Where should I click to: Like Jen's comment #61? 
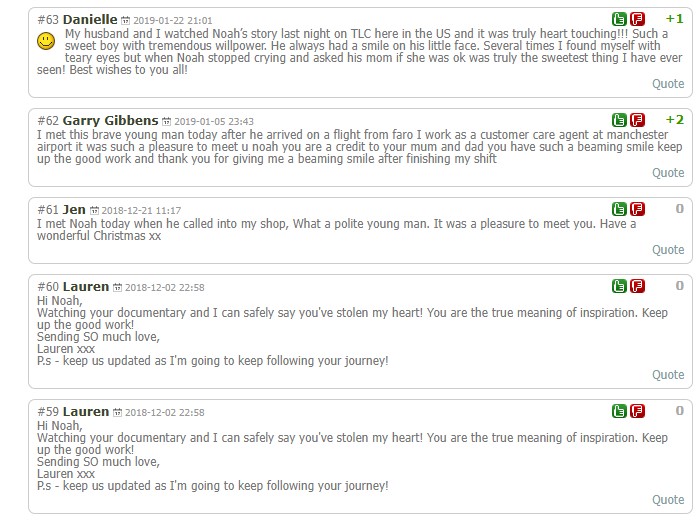620,209
